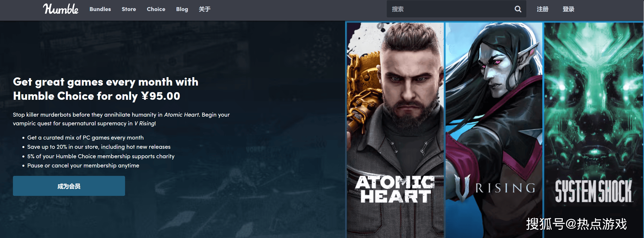Open the 关于 menu item
This screenshot has height=238, width=644.
[x=204, y=9]
